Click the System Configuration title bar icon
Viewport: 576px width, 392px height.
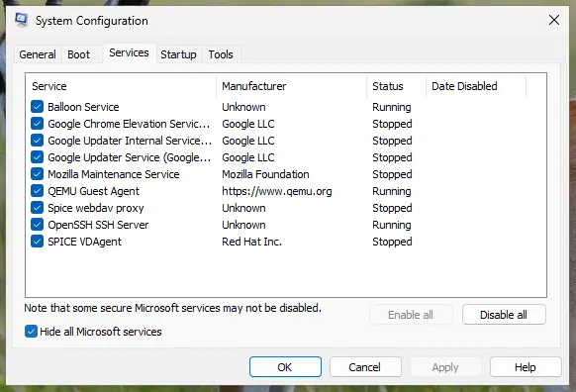tap(22, 20)
